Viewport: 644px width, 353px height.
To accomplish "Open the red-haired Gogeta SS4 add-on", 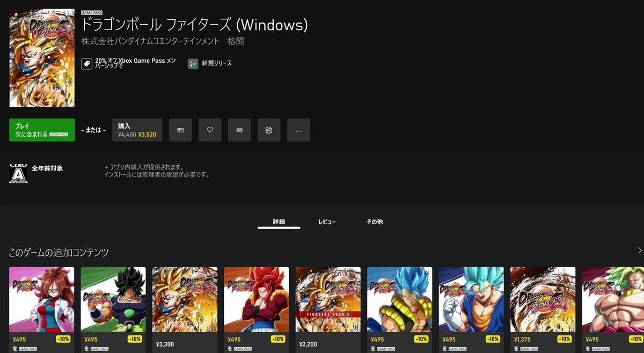I will 257,299.
